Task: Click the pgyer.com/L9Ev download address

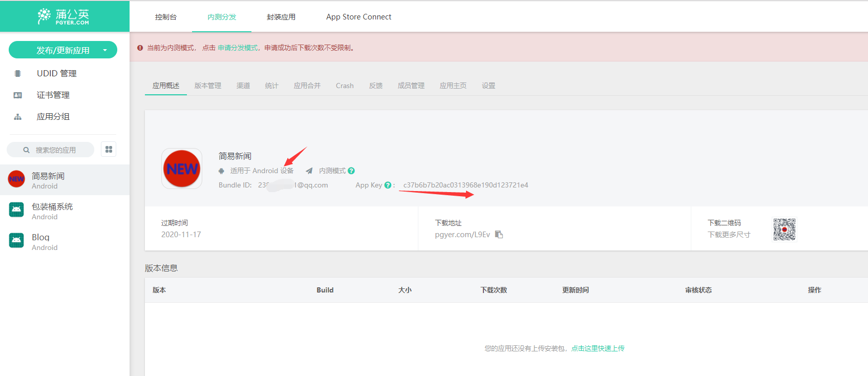Action: pyautogui.click(x=462, y=235)
